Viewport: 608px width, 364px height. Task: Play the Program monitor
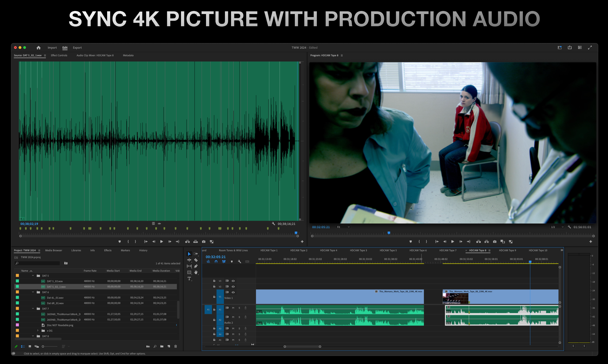click(453, 241)
